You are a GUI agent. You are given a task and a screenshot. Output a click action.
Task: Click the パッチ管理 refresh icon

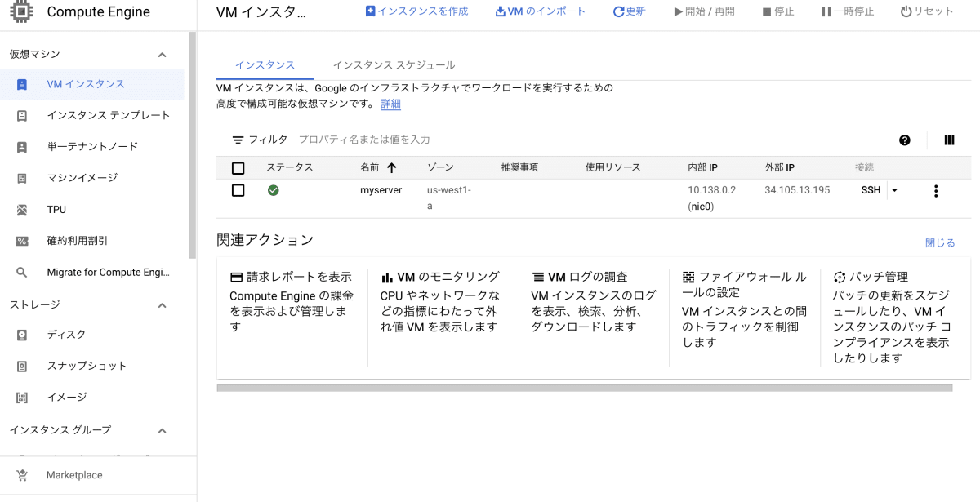[x=840, y=278]
